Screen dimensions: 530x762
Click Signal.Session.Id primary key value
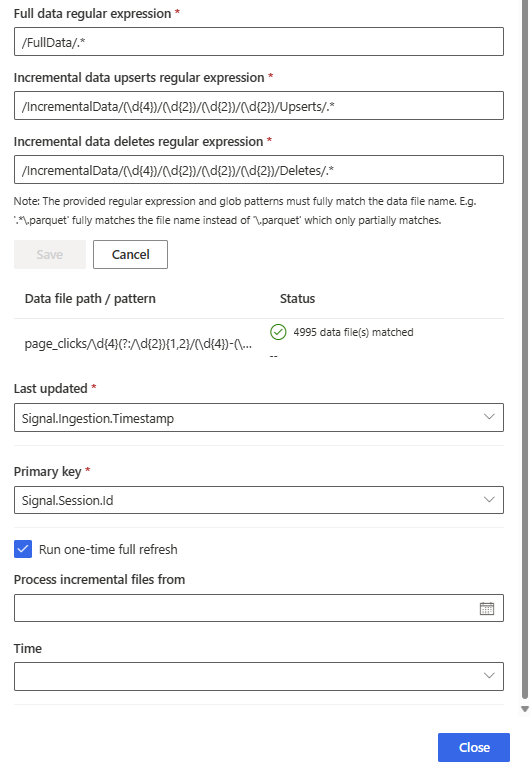68,501
